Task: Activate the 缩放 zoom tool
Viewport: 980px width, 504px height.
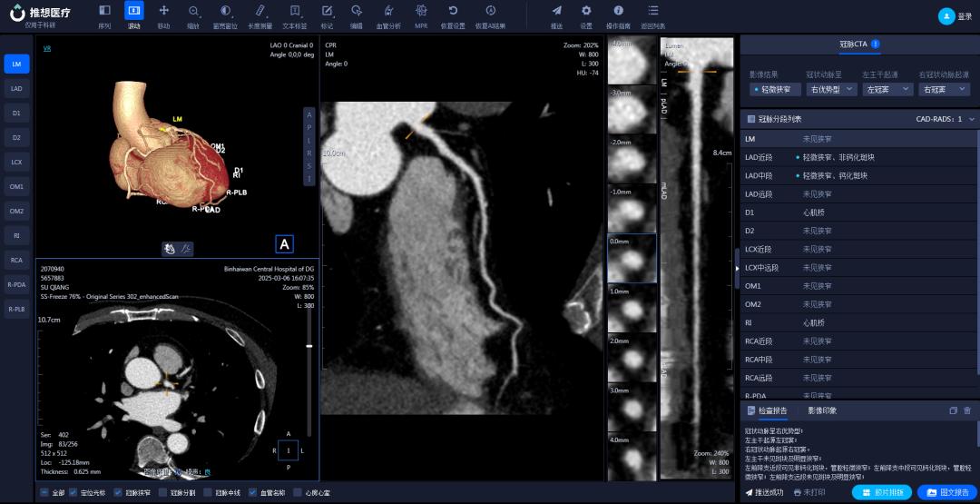Action: point(193,11)
